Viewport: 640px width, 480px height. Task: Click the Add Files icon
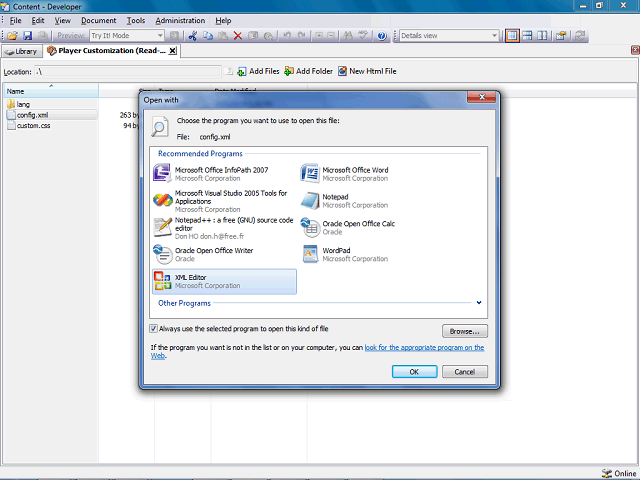[242, 71]
